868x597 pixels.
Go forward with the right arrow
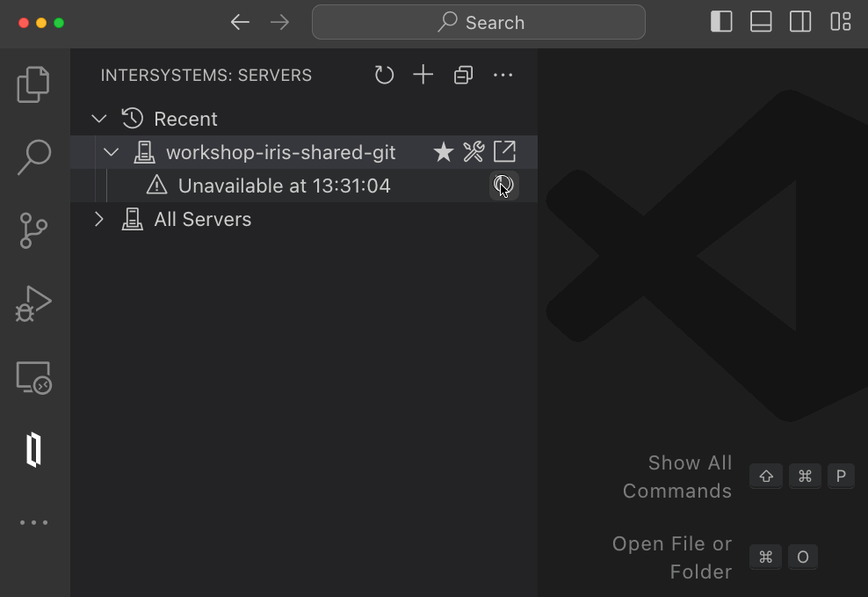pos(280,22)
